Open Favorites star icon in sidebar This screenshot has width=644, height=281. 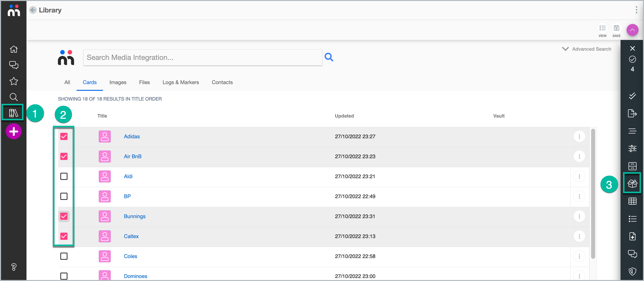13,81
